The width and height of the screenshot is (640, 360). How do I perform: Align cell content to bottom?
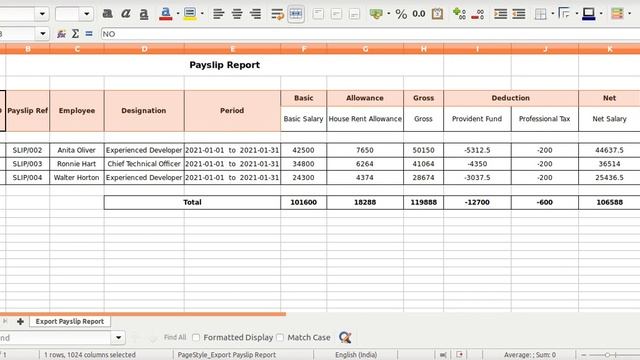point(354,14)
